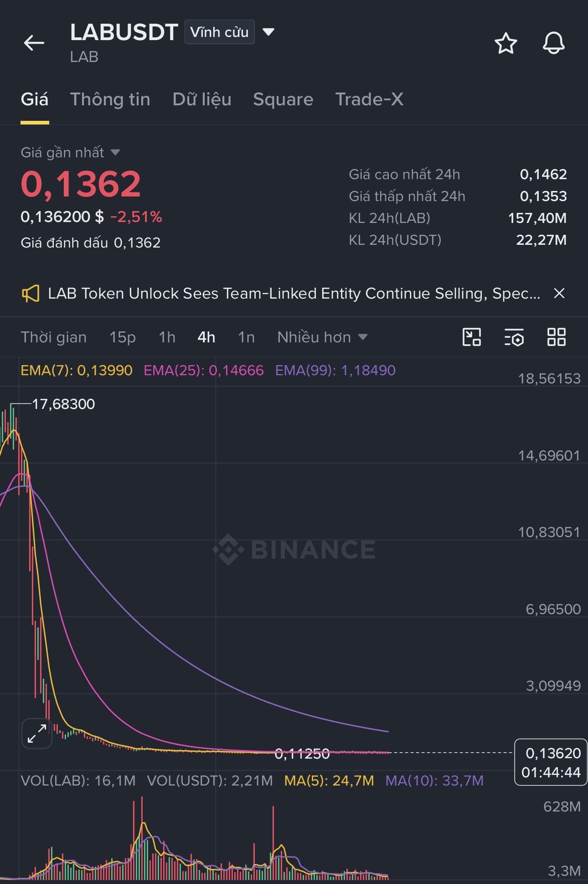The width and height of the screenshot is (588, 884).
Task: Tap the LABUSDT pair title
Action: 124,32
